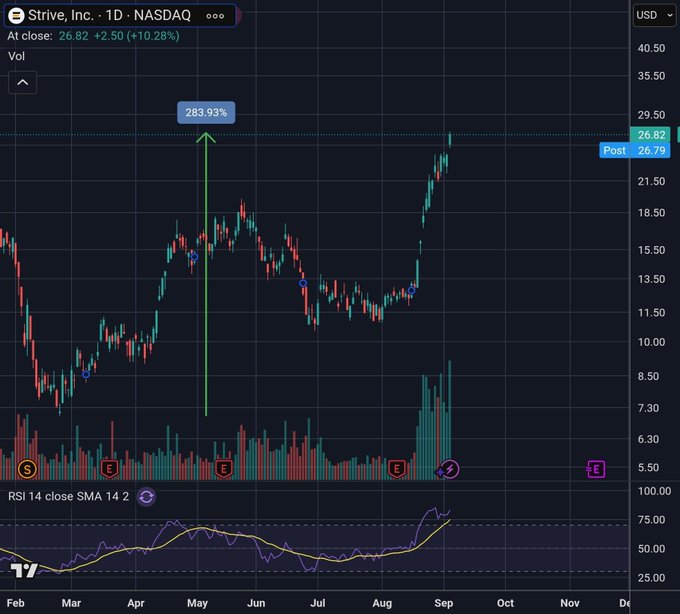Click the 75.00 RSI scale value
The image size is (680, 614).
651,519
